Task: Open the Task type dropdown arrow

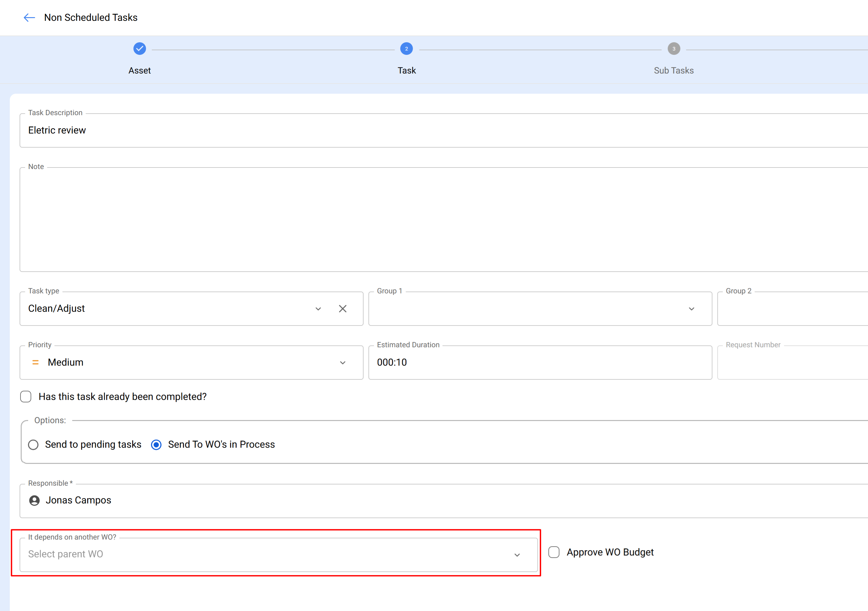Action: (x=318, y=309)
